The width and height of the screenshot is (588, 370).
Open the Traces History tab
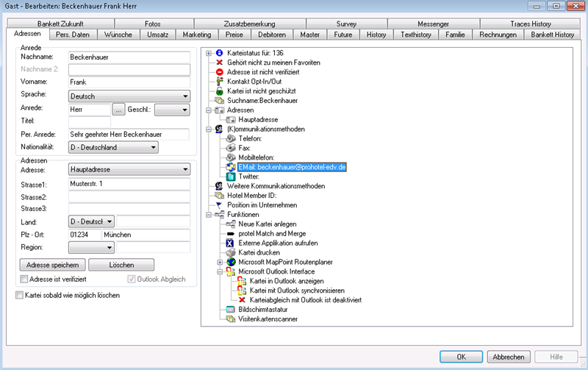[531, 24]
